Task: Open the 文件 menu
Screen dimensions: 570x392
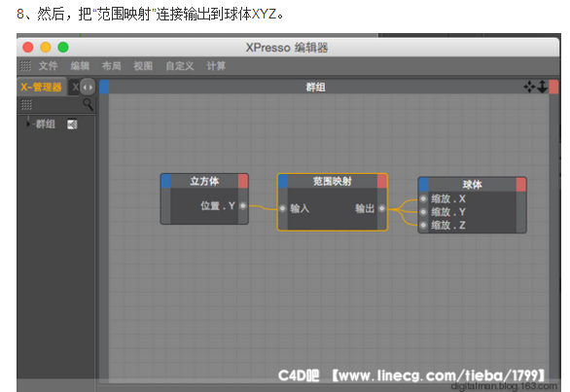Action: click(x=48, y=66)
